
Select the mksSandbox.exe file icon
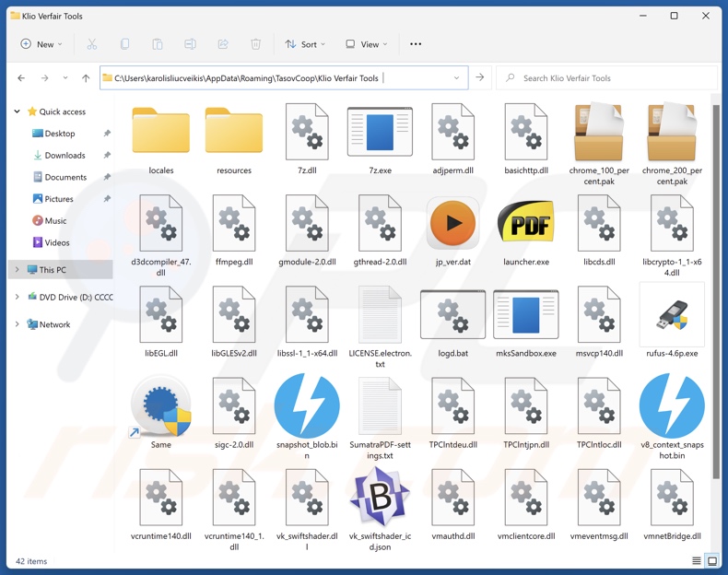point(526,314)
